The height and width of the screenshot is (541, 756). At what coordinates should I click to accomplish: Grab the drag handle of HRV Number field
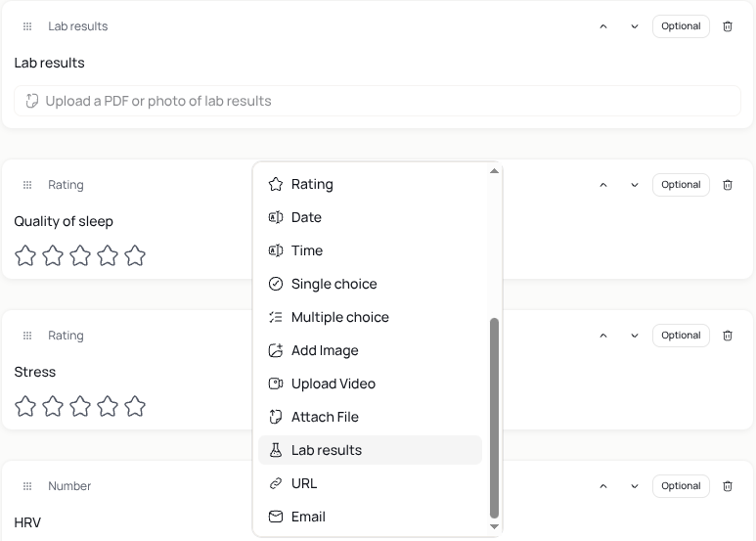coord(27,486)
